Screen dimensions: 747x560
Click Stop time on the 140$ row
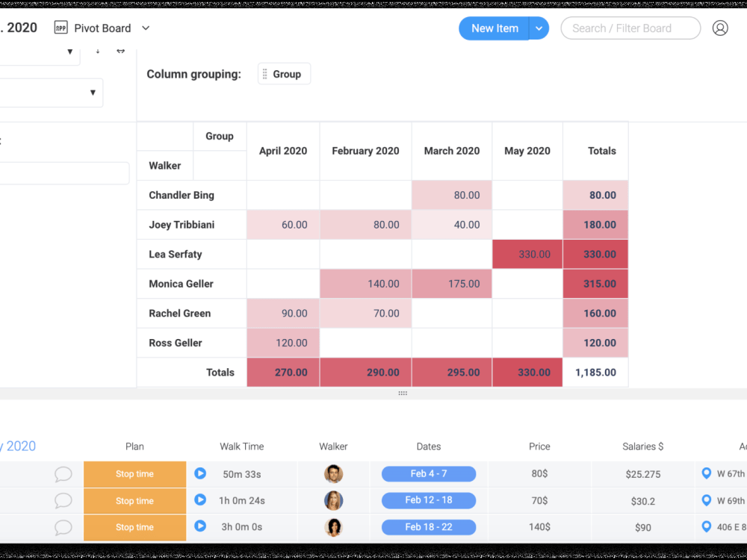(x=134, y=527)
